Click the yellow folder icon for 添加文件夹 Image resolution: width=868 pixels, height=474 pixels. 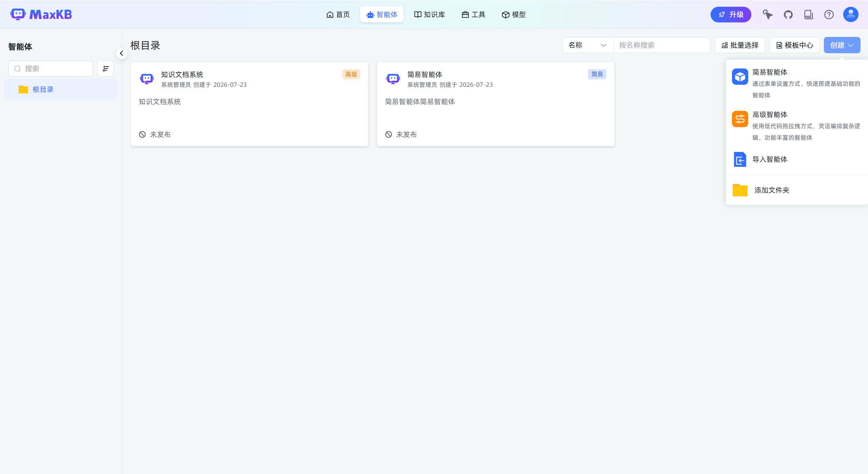tap(740, 190)
